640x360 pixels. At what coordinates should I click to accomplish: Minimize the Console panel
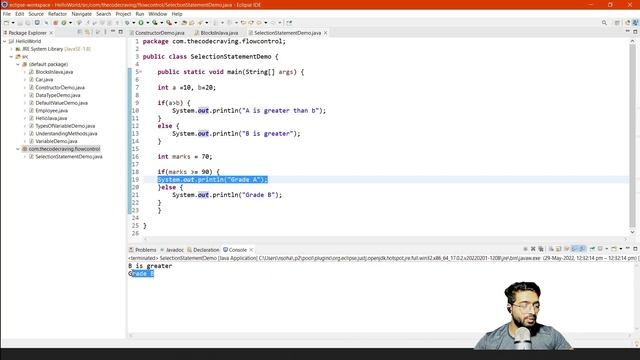point(628,248)
